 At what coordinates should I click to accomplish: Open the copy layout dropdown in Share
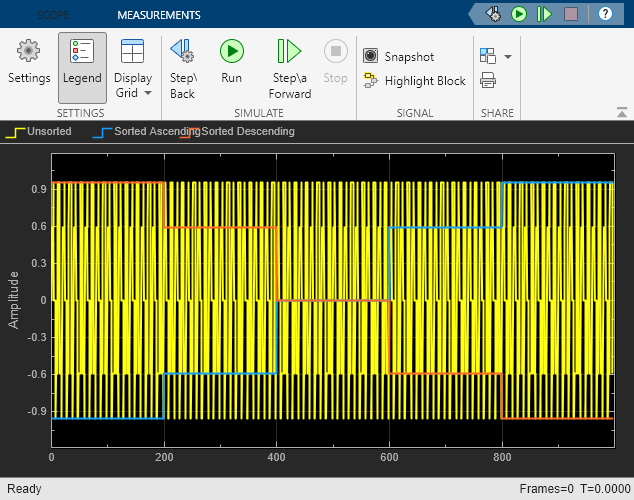[x=508, y=57]
